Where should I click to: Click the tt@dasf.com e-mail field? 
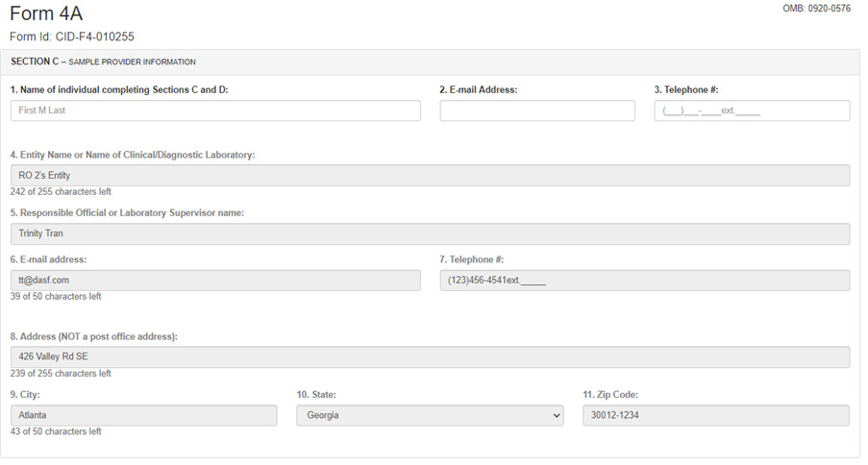click(215, 281)
